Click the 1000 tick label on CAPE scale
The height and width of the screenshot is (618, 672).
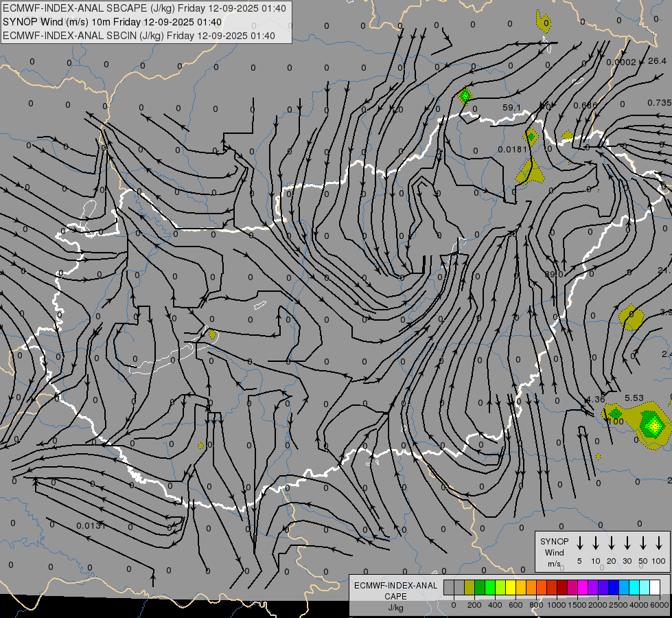click(x=557, y=605)
